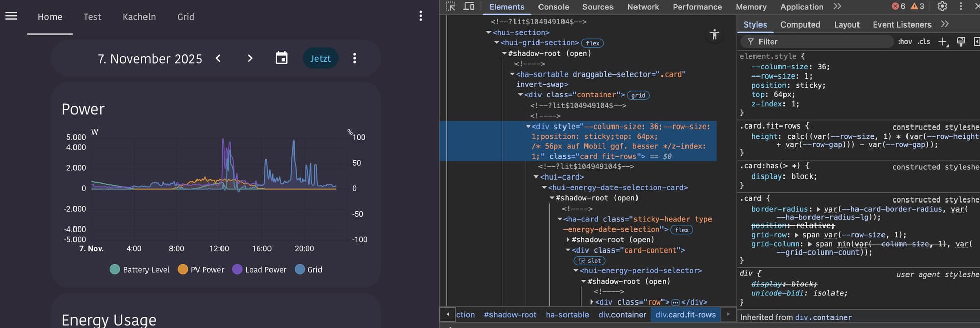Image resolution: width=980 pixels, height=328 pixels.
Task: Go to previous day with left chevron
Action: tap(218, 58)
